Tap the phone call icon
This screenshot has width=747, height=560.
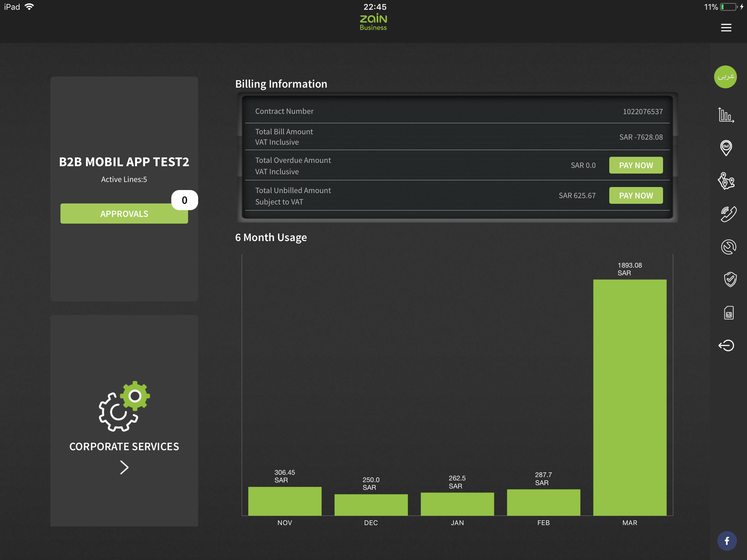[x=728, y=214]
